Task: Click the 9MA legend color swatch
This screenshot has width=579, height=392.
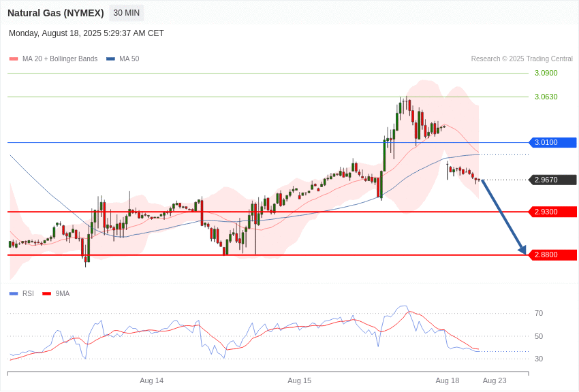Action: click(x=47, y=293)
